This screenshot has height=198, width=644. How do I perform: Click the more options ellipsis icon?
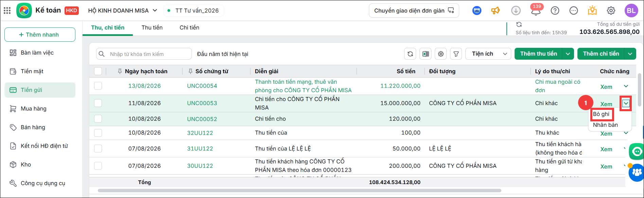click(x=574, y=11)
